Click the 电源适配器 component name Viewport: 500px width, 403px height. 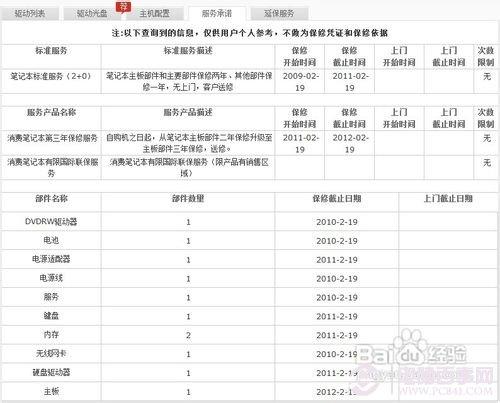click(x=51, y=259)
